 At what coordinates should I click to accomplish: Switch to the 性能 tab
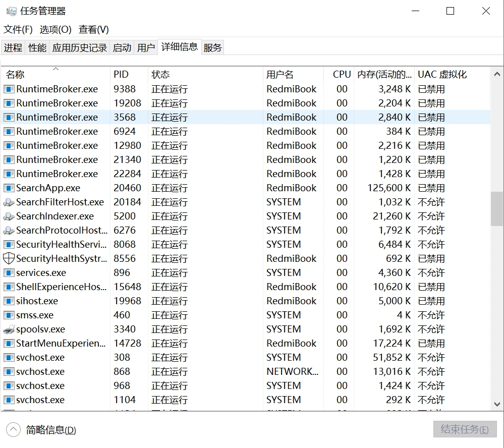coord(37,47)
